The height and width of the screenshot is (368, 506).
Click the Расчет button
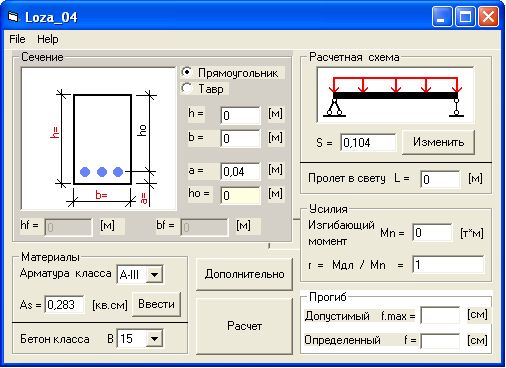244,326
